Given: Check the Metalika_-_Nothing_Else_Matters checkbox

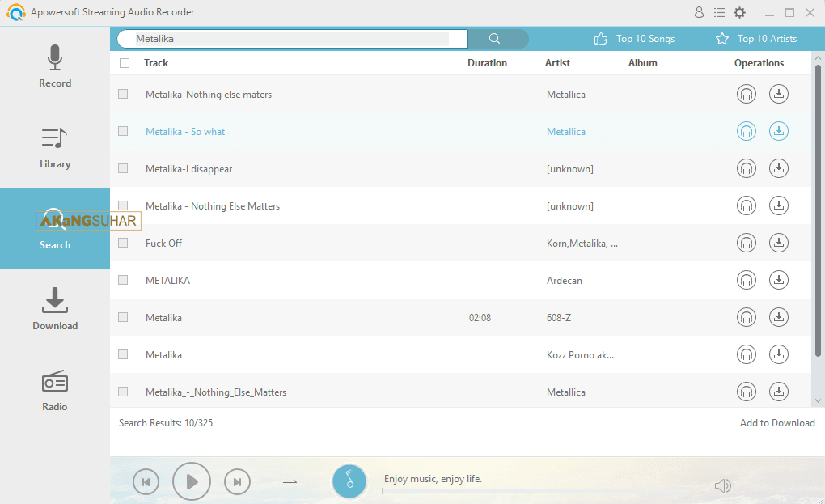Looking at the screenshot, I should click(x=123, y=392).
